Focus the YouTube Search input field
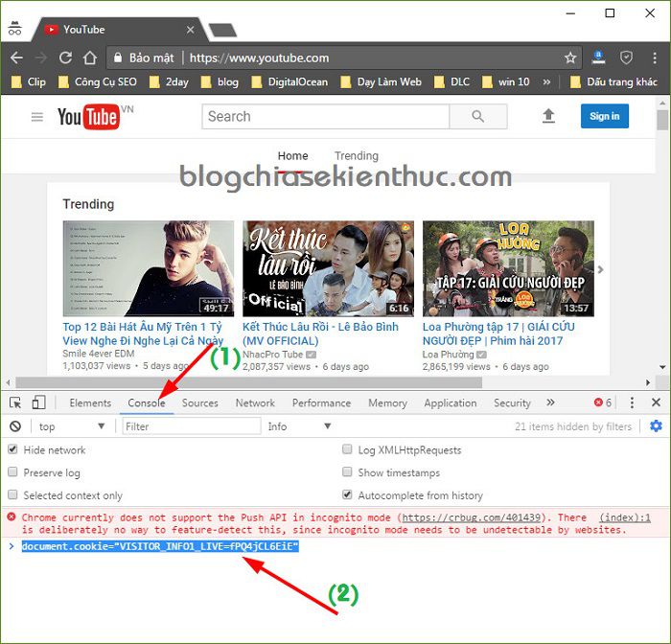 coord(326,116)
